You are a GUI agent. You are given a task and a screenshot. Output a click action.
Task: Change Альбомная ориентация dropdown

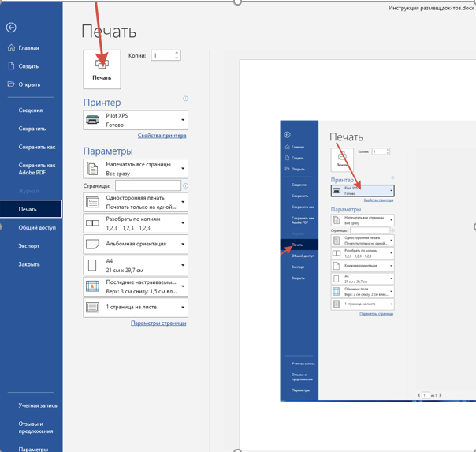pyautogui.click(x=136, y=245)
